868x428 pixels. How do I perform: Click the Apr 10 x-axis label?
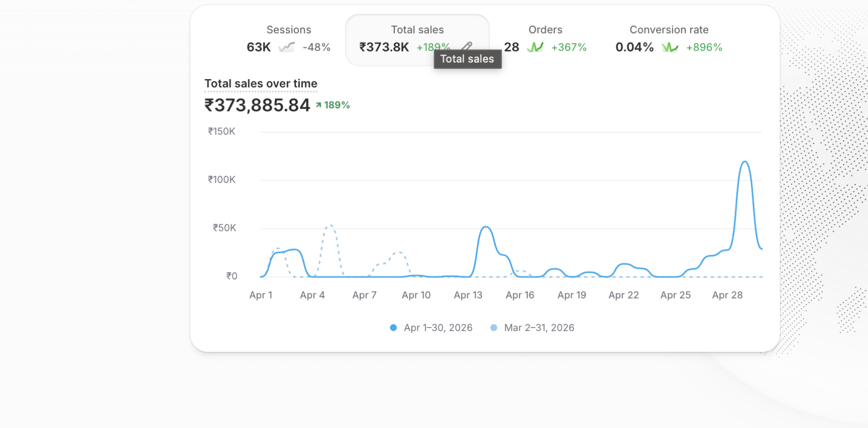point(416,295)
